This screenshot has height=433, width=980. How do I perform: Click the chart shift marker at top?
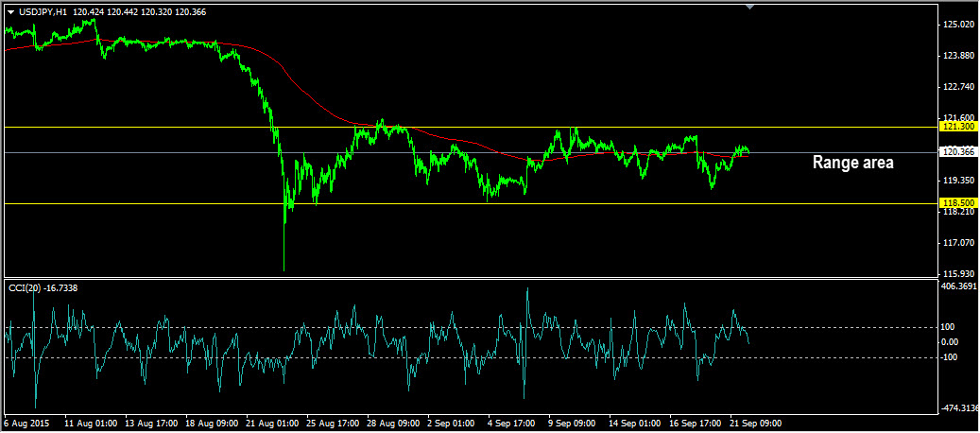750,7
